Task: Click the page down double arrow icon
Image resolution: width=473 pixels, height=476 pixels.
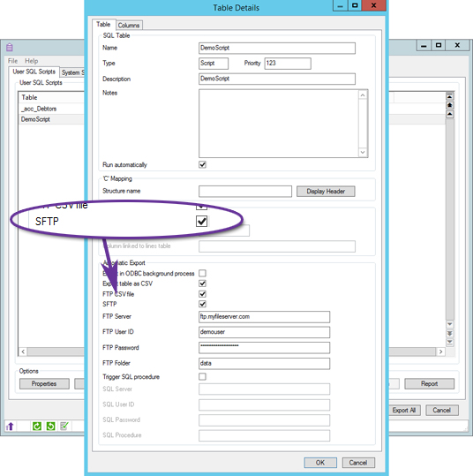Action: [450, 333]
